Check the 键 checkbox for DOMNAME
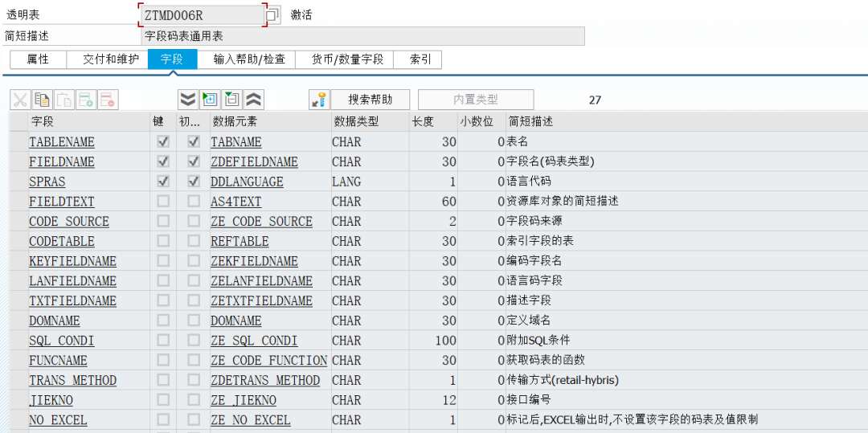Screen dimensions: 868x433 pos(162,321)
